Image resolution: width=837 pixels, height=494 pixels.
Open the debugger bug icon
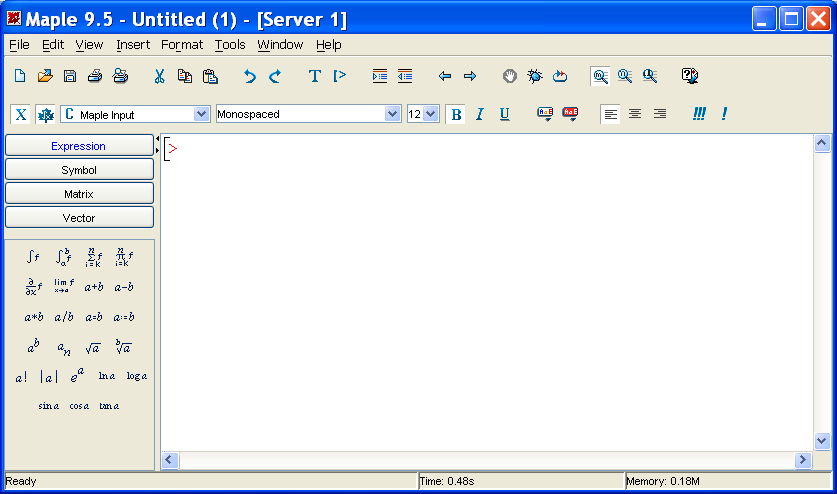pos(534,76)
